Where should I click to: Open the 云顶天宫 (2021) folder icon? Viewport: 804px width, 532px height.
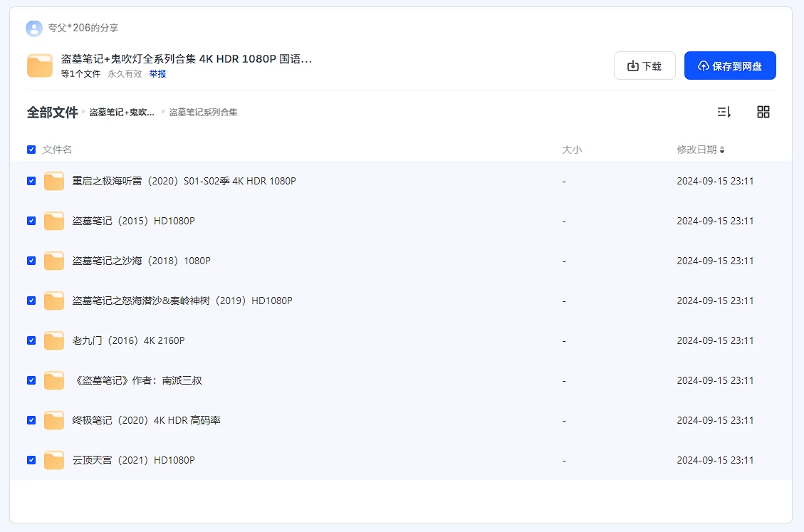[x=54, y=461]
